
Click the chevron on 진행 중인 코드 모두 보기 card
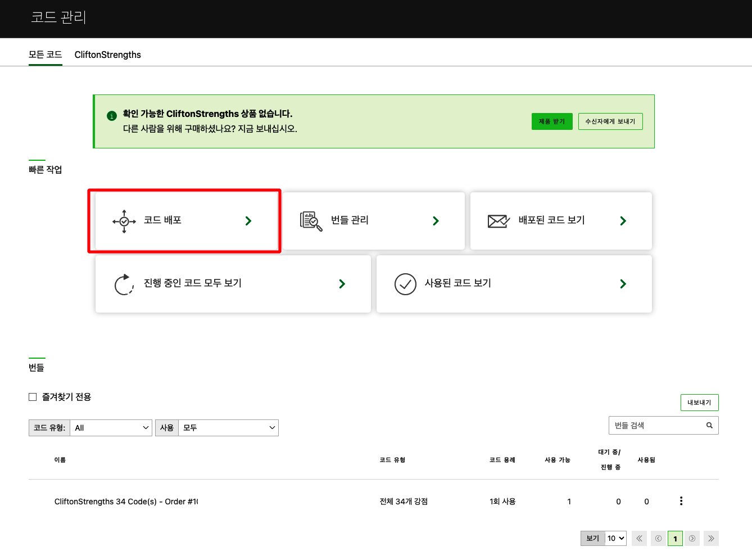[x=342, y=284]
